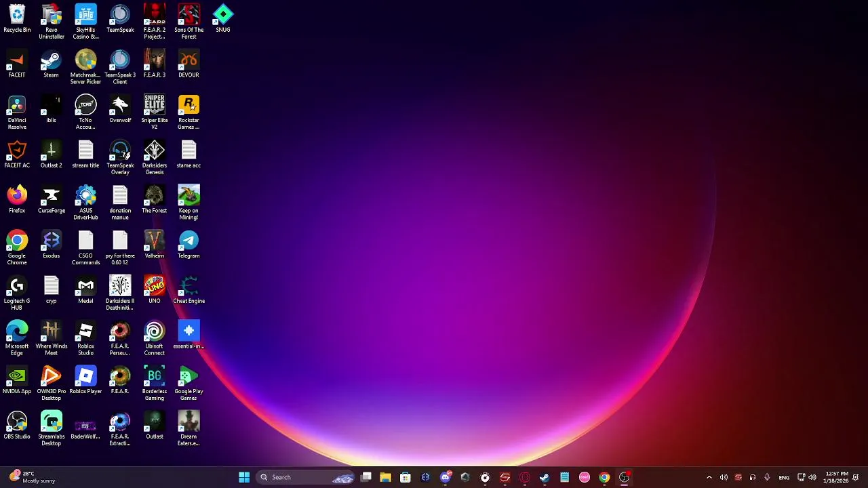Select the CSGO Commands text file
Viewport: 868px width, 488px height.
coord(85,248)
